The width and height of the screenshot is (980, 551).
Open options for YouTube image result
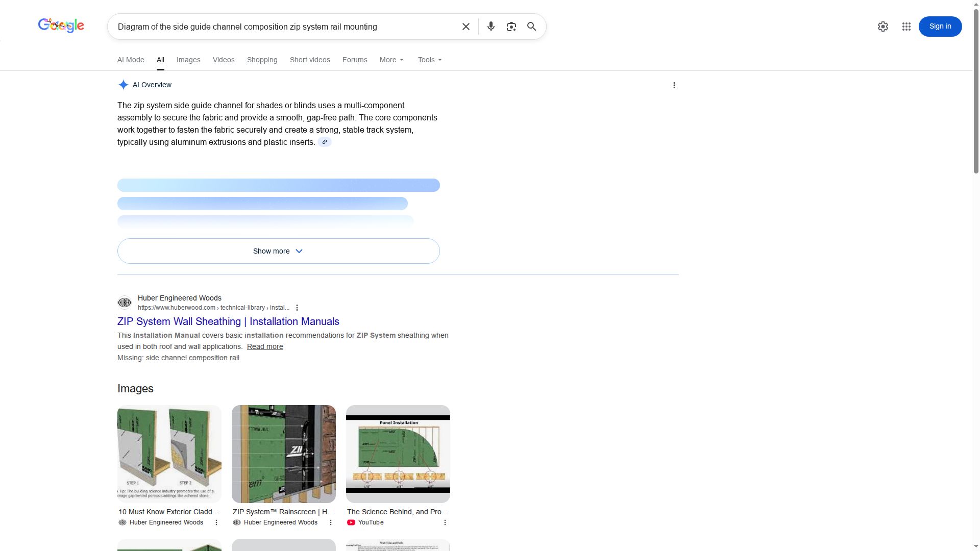coord(445,522)
